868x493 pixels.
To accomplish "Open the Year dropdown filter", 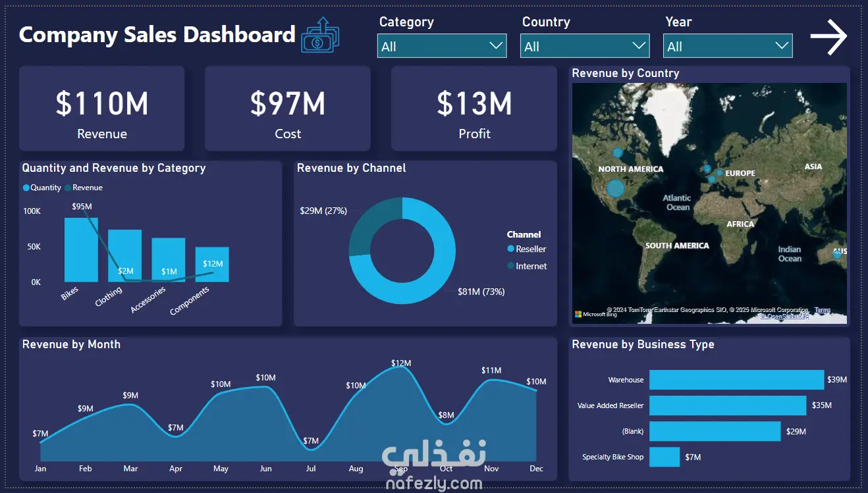I will (728, 46).
